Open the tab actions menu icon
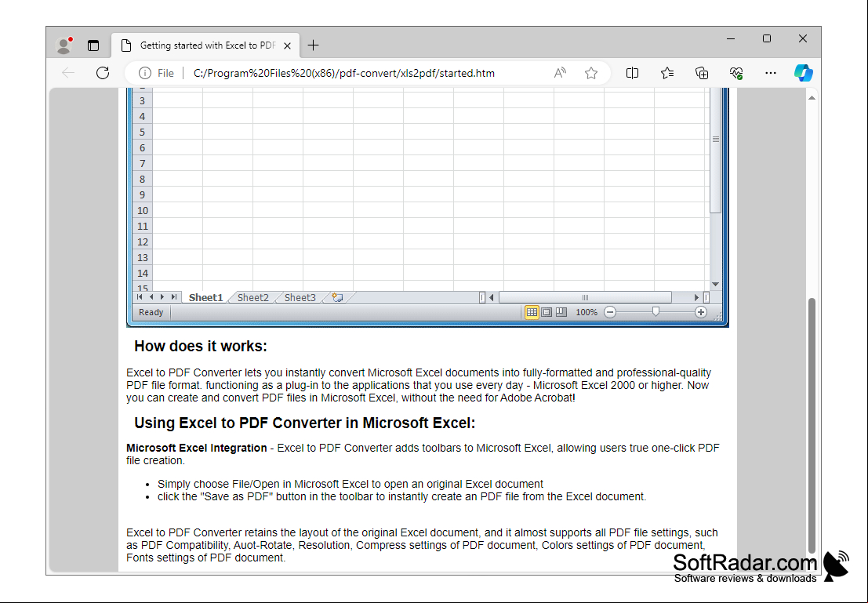 click(x=93, y=45)
